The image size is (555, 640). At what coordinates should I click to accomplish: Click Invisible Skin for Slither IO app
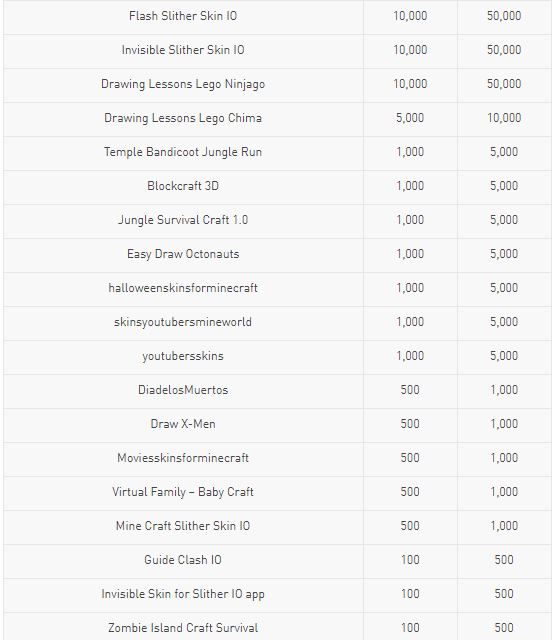click(183, 594)
